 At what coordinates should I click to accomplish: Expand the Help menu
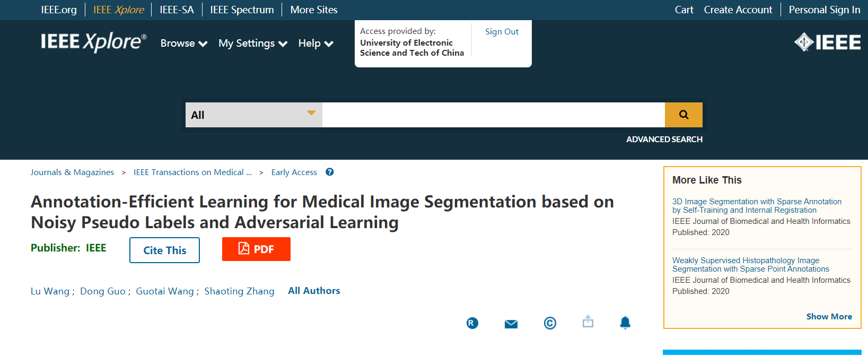315,44
